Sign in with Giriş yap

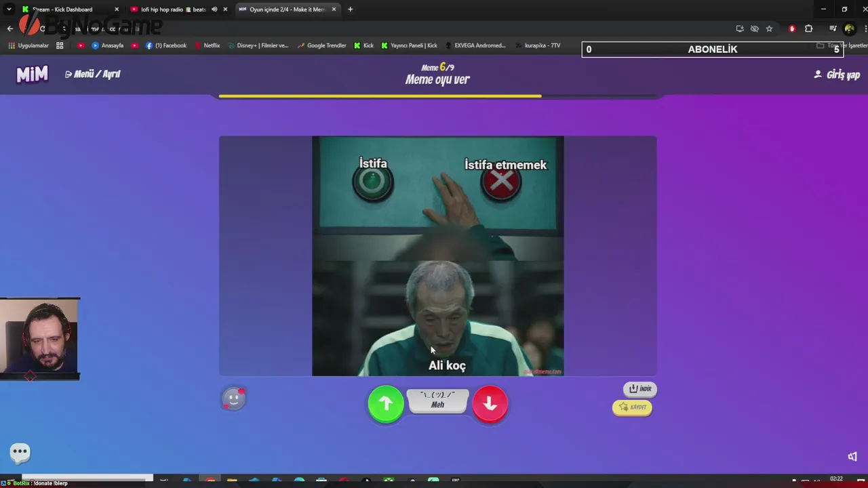pos(837,75)
